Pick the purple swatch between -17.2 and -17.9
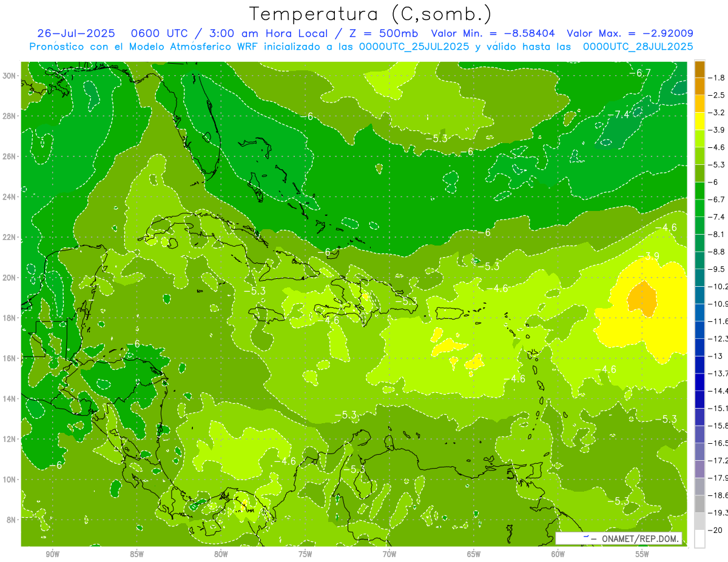The image size is (728, 562). pyautogui.click(x=699, y=469)
